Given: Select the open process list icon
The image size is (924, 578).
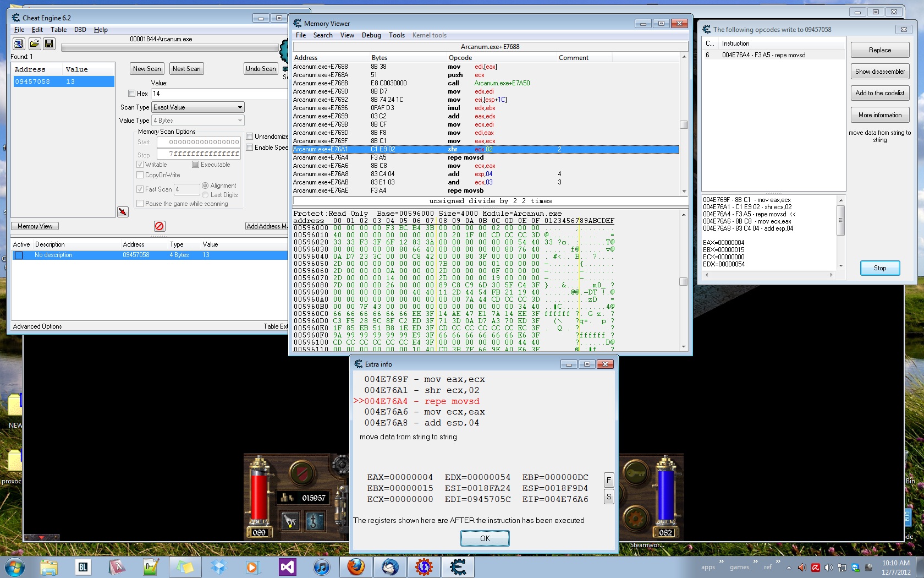Looking at the screenshot, I should click(x=18, y=44).
